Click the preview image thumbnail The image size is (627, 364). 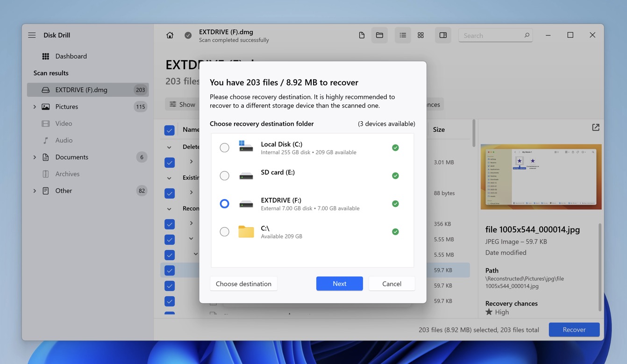click(x=541, y=177)
